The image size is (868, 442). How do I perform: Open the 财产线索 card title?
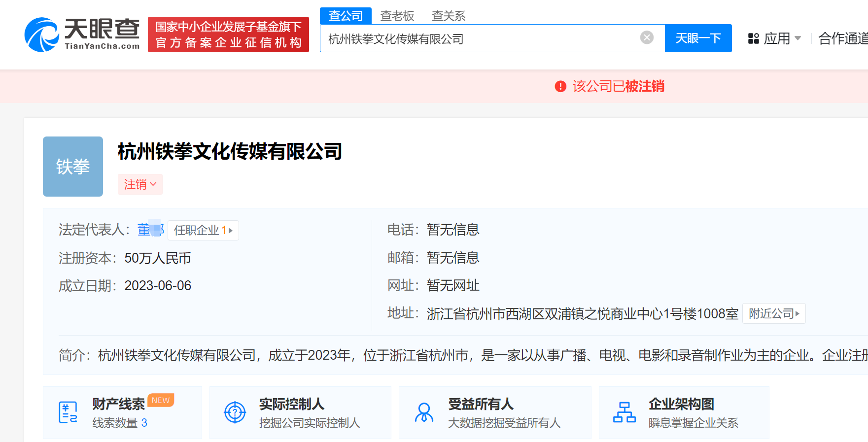(118, 404)
